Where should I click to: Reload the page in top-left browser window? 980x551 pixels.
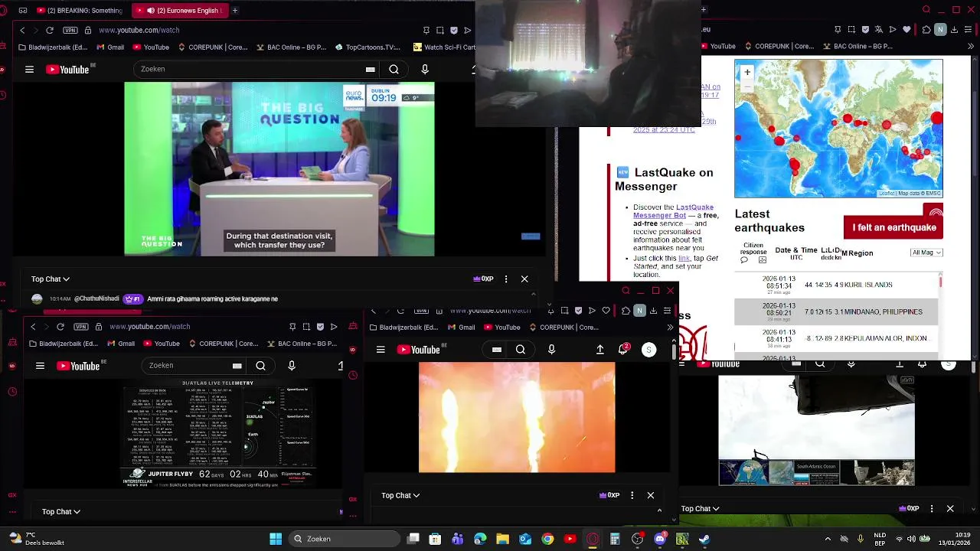[50, 30]
